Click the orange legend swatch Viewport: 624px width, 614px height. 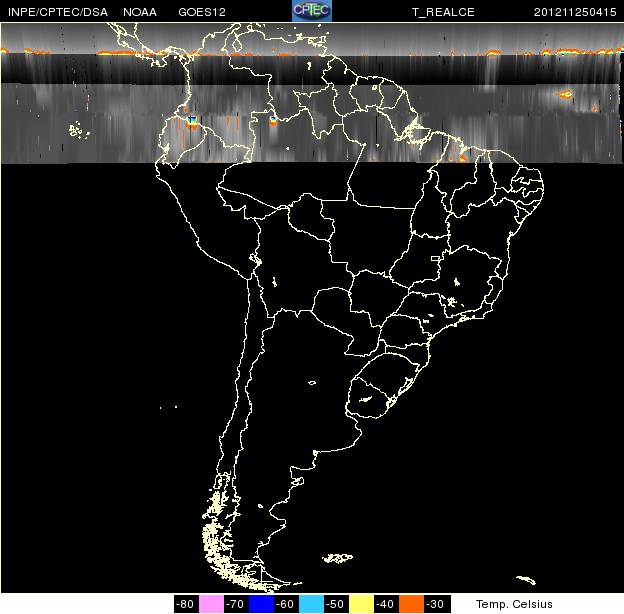[411, 604]
